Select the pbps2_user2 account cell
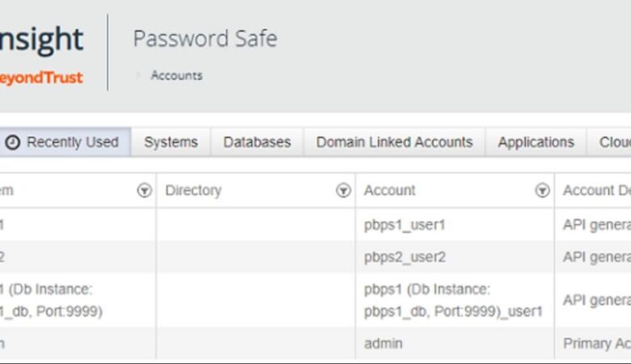 coord(455,257)
